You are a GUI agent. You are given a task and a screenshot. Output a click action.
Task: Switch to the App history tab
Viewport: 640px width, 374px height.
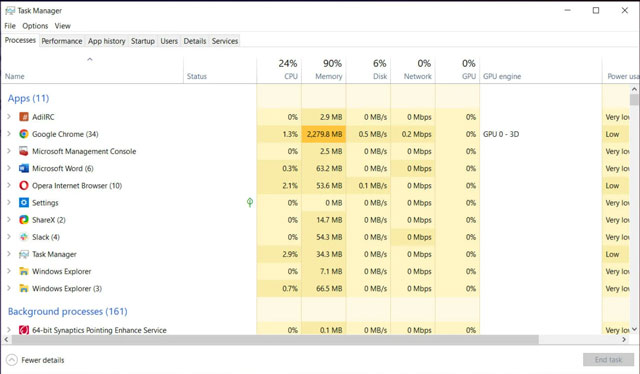tap(107, 41)
